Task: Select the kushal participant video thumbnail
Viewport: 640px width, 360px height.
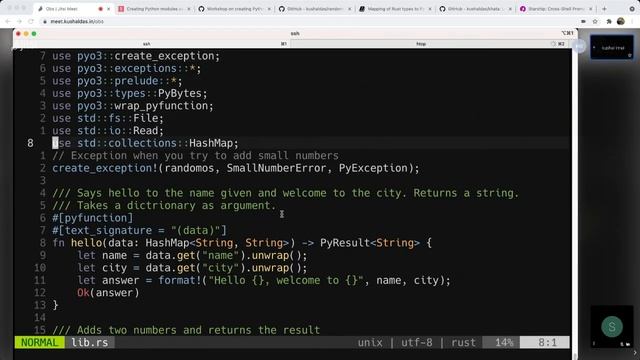Action: point(611,47)
